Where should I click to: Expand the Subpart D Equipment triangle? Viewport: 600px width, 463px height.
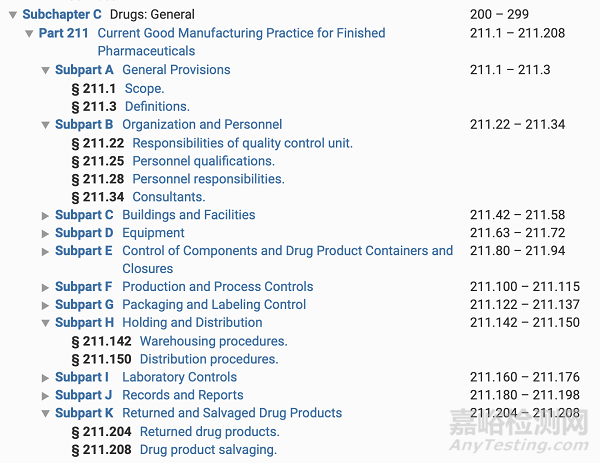[45, 234]
